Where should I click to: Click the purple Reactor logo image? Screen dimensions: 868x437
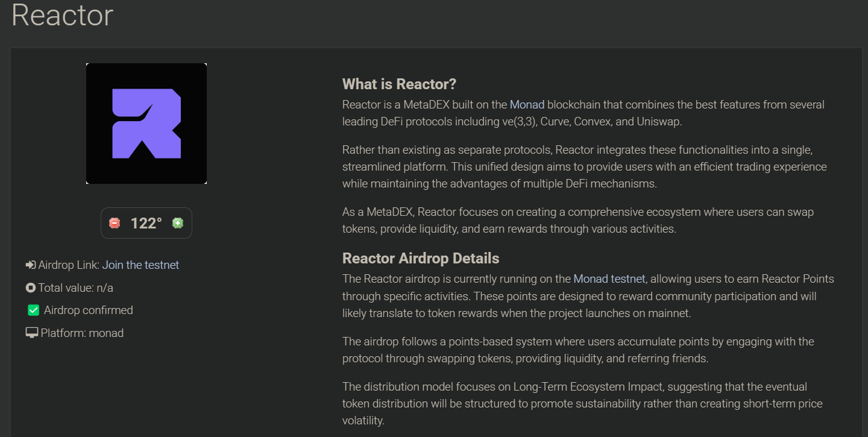tap(146, 124)
